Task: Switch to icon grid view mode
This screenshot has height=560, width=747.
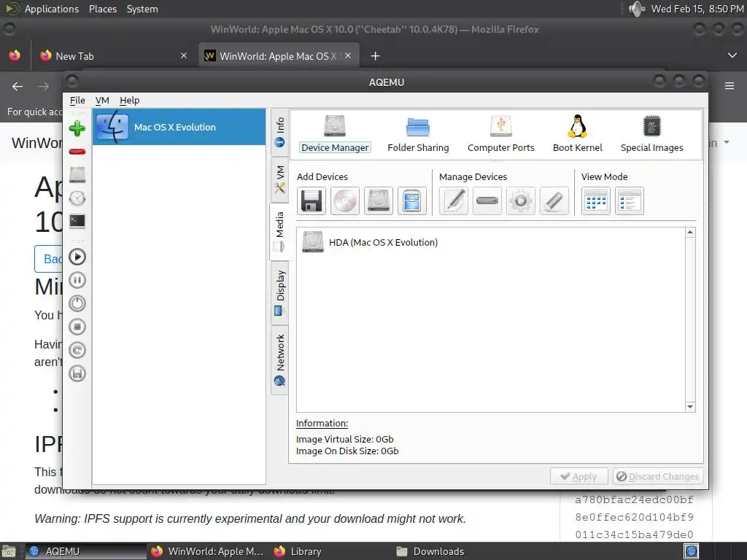Action: point(596,201)
